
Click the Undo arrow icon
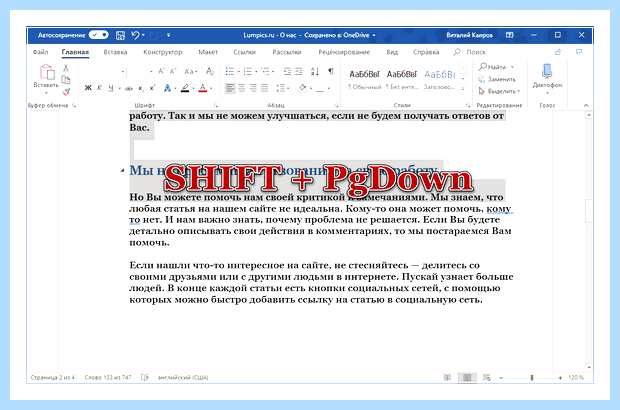135,35
